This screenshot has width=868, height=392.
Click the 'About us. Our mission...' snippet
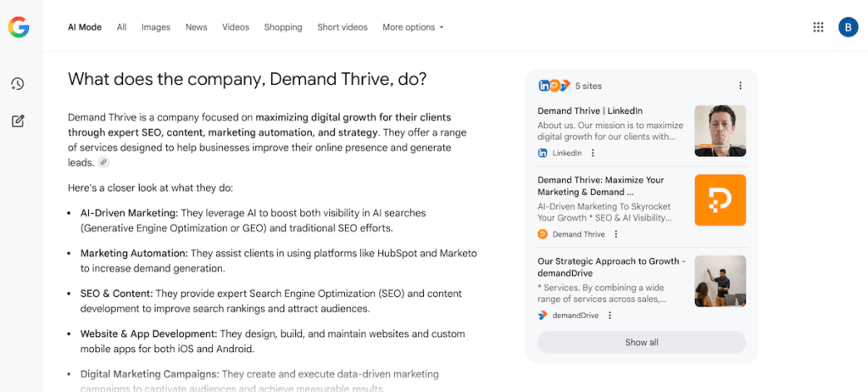(x=610, y=131)
